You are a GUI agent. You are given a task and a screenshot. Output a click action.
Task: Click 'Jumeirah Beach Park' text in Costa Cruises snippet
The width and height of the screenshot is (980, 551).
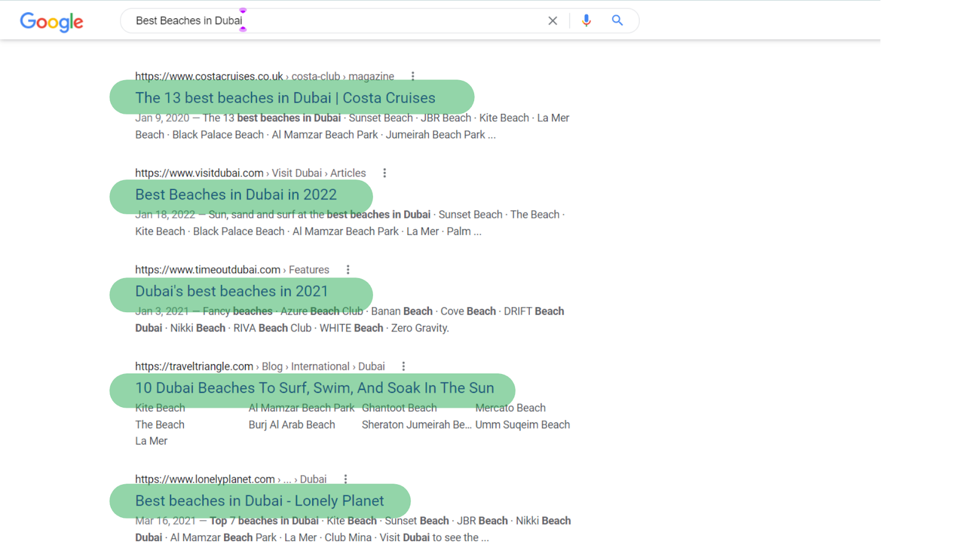point(435,135)
